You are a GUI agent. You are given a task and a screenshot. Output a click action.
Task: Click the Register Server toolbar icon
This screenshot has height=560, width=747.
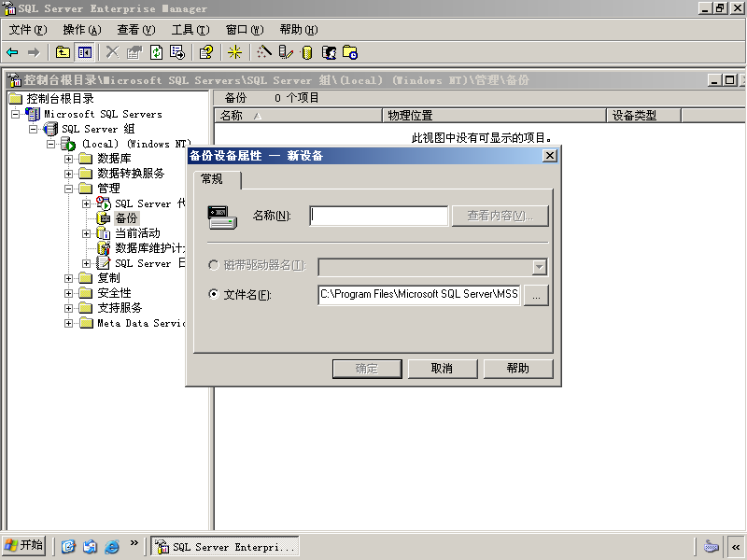(x=286, y=52)
